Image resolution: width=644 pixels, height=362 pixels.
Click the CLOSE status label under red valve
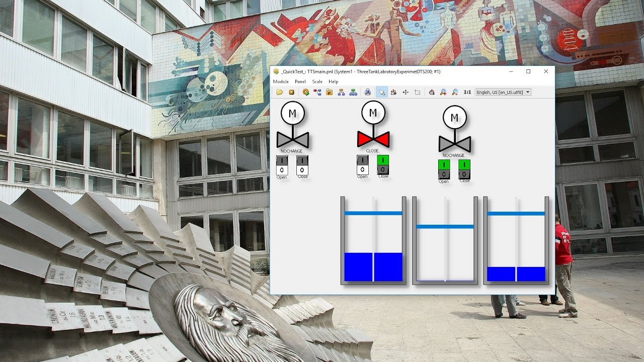point(372,151)
